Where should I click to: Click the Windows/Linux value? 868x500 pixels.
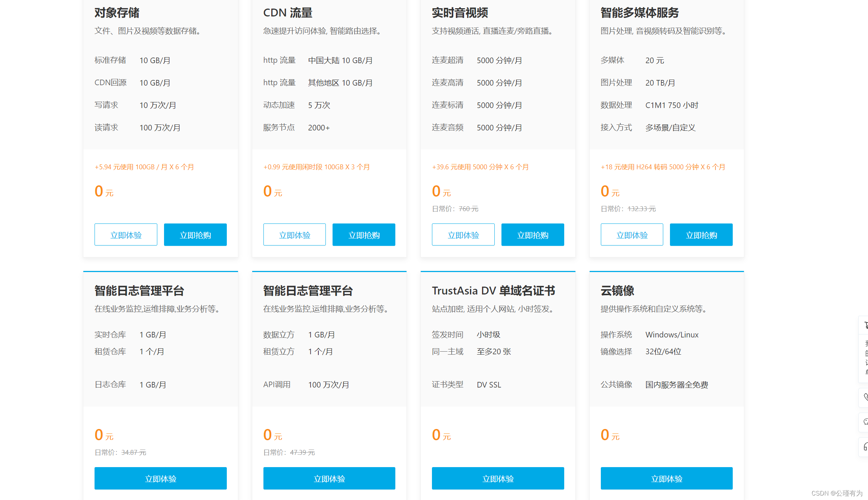[x=672, y=334]
